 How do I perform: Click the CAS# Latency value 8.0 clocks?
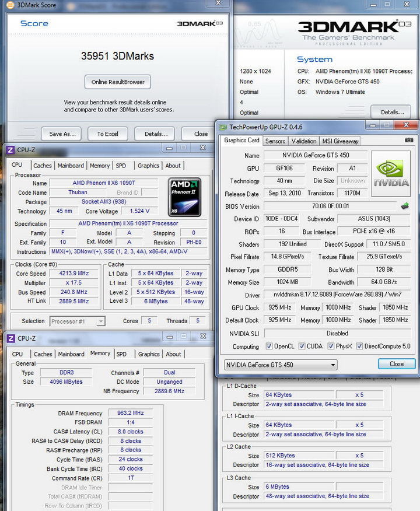point(130,432)
